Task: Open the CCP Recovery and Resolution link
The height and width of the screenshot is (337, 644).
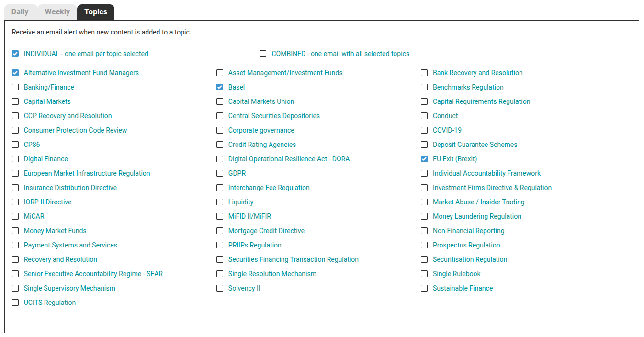Action: (x=68, y=116)
